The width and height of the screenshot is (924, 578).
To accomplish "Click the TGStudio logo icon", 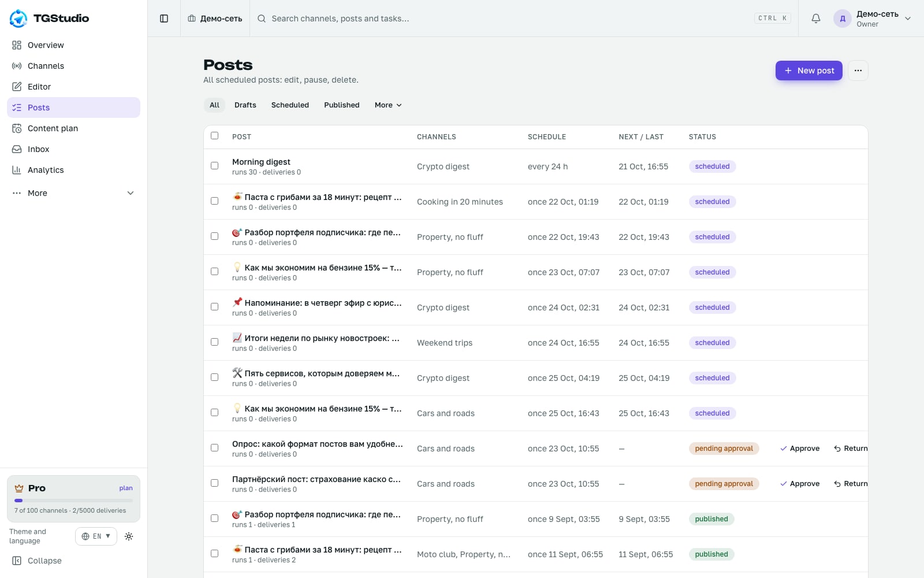I will (x=18, y=18).
